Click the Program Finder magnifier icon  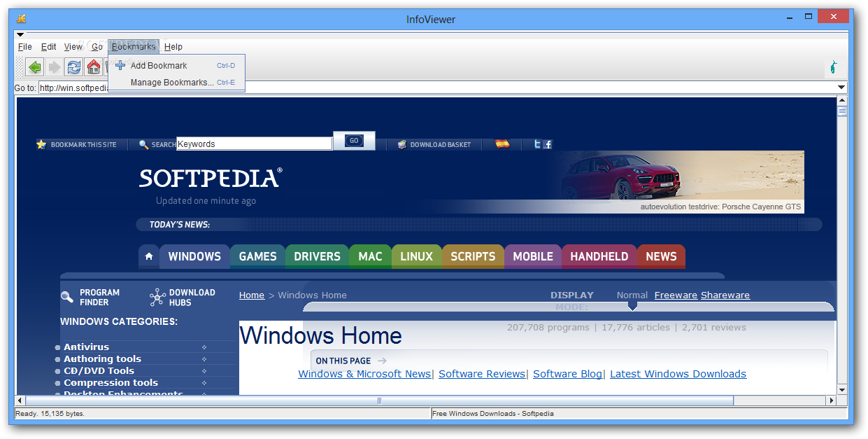(x=67, y=297)
